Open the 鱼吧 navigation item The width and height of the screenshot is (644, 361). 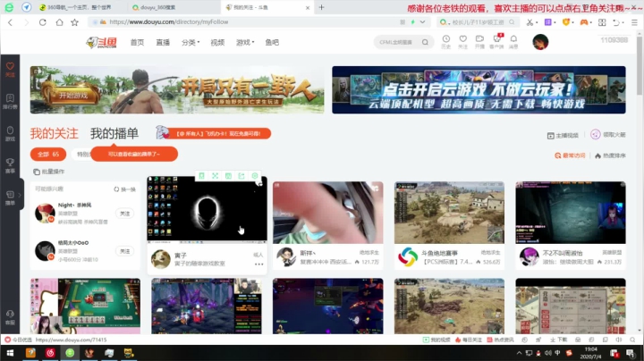[x=272, y=42]
